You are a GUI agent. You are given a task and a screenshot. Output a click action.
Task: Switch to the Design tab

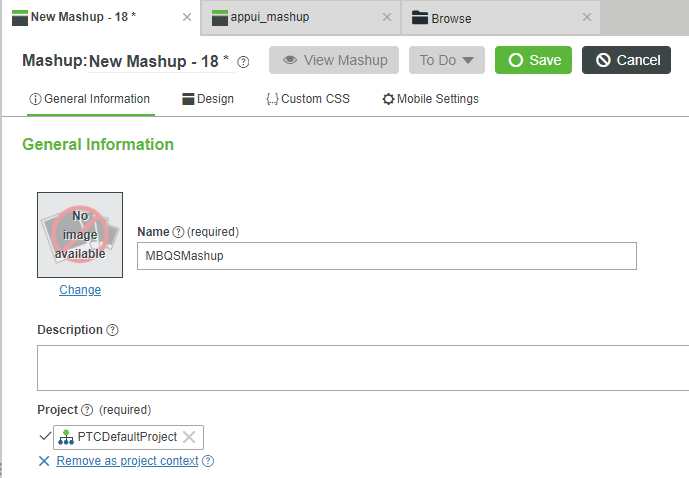pyautogui.click(x=208, y=99)
